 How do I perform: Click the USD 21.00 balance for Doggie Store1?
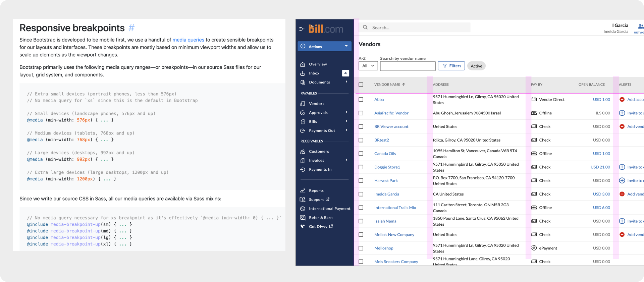click(600, 167)
